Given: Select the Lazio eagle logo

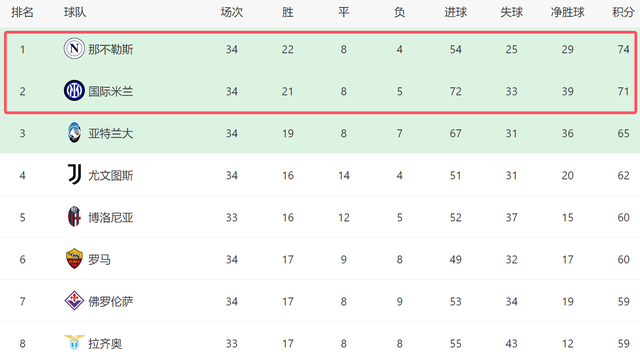Looking at the screenshot, I should pyautogui.click(x=74, y=342).
